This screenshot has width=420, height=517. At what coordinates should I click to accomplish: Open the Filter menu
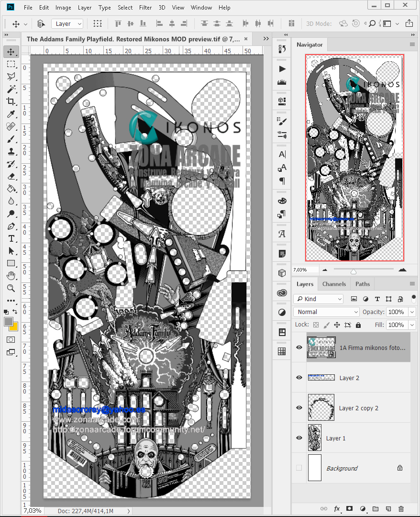(145, 8)
